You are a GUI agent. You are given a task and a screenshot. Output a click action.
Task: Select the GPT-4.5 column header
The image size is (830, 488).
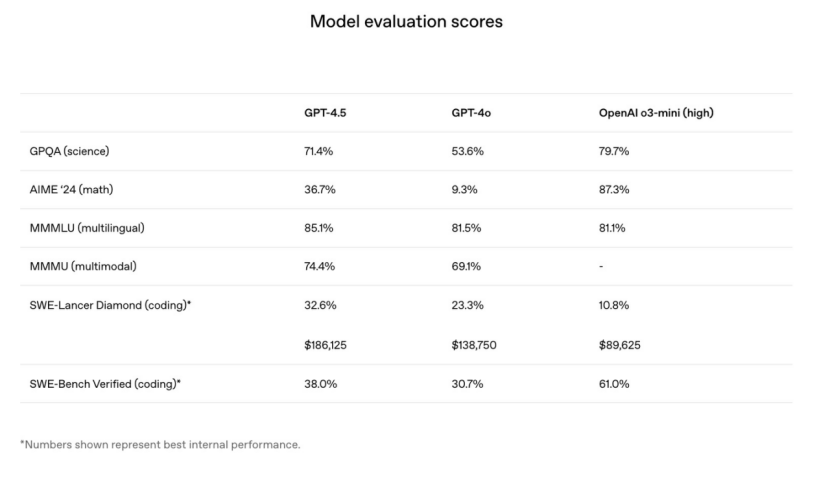tap(325, 113)
